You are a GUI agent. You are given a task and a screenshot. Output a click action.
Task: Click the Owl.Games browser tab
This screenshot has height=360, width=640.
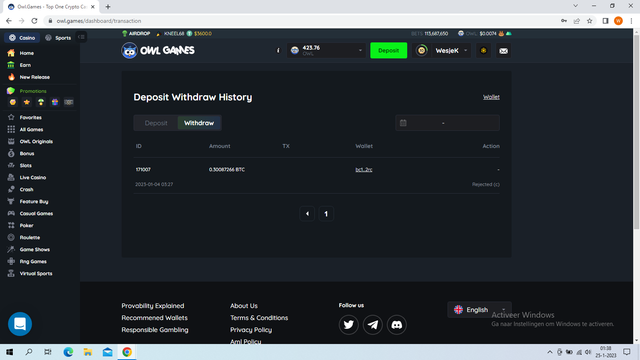[51, 7]
